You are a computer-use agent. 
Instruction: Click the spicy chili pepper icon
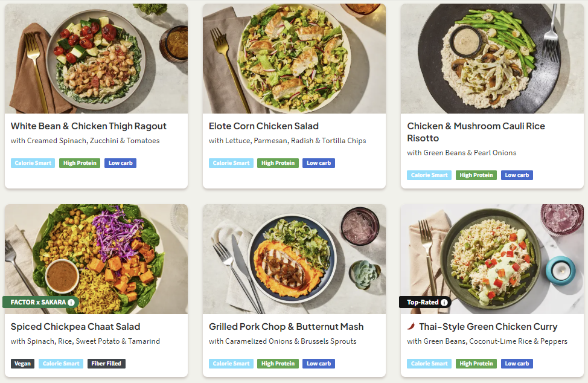coord(411,327)
